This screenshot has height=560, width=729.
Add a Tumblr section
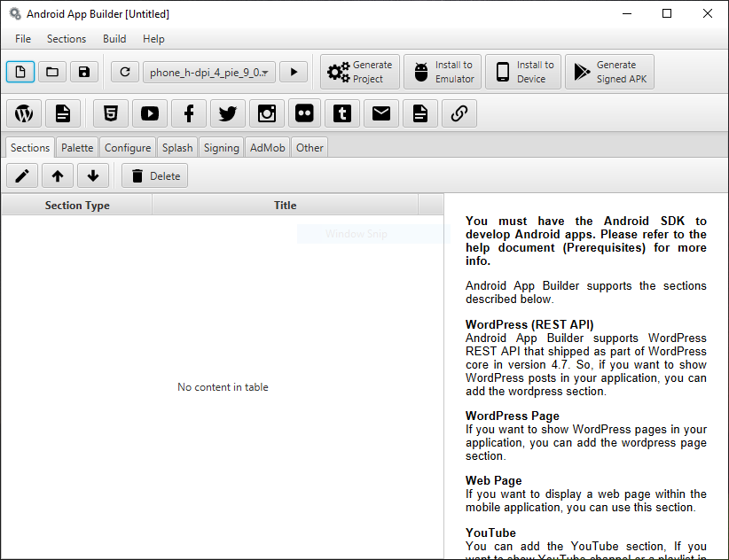coord(342,113)
